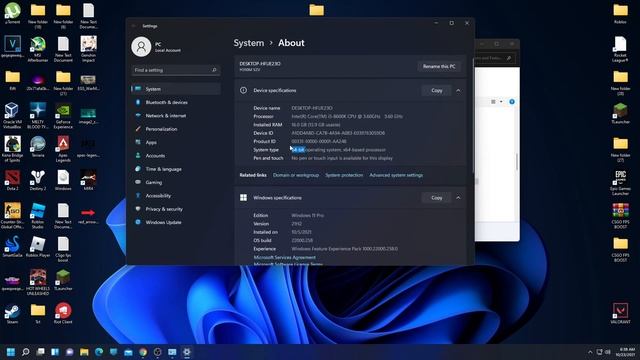Click the Settings gear on the taskbar
The height and width of the screenshot is (360, 640).
pos(187,352)
